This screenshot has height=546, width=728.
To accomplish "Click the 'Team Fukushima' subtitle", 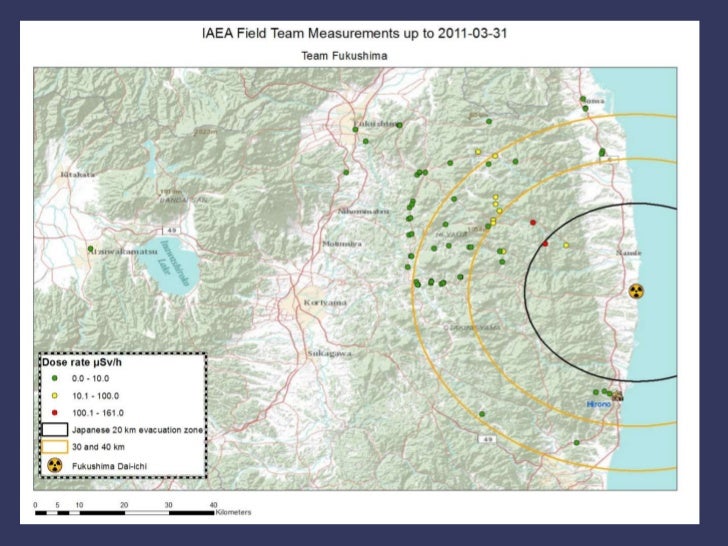I will coord(344,56).
